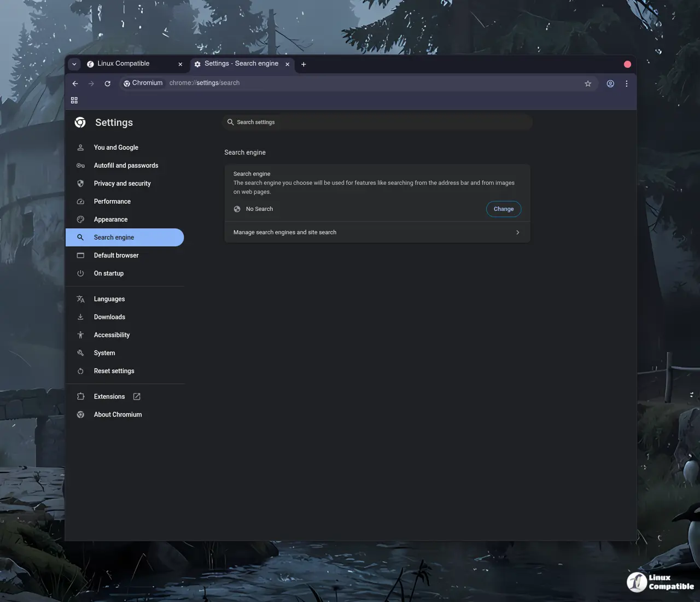The width and height of the screenshot is (700, 602).
Task: Open the three-dot Chromium menu
Action: point(627,84)
